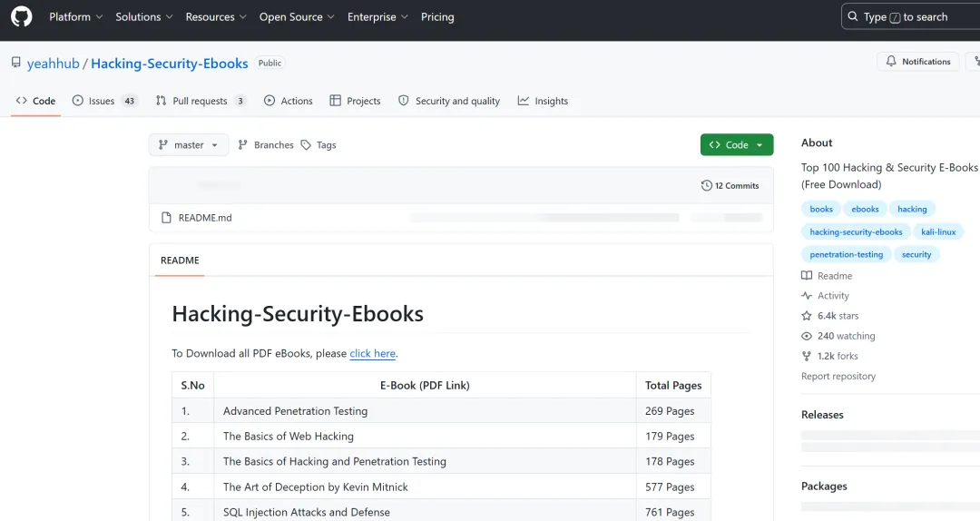This screenshot has height=521, width=980.
Task: Open the yeahhub owner link
Action: tap(54, 64)
